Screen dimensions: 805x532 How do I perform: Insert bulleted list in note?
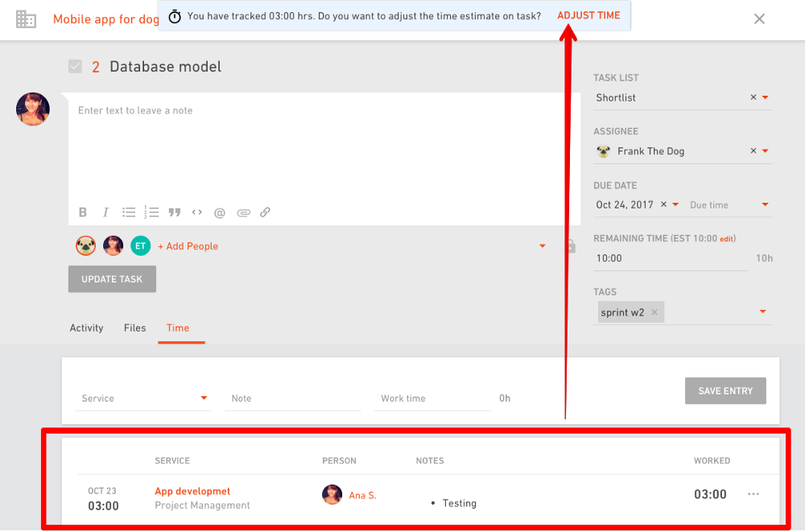(129, 212)
